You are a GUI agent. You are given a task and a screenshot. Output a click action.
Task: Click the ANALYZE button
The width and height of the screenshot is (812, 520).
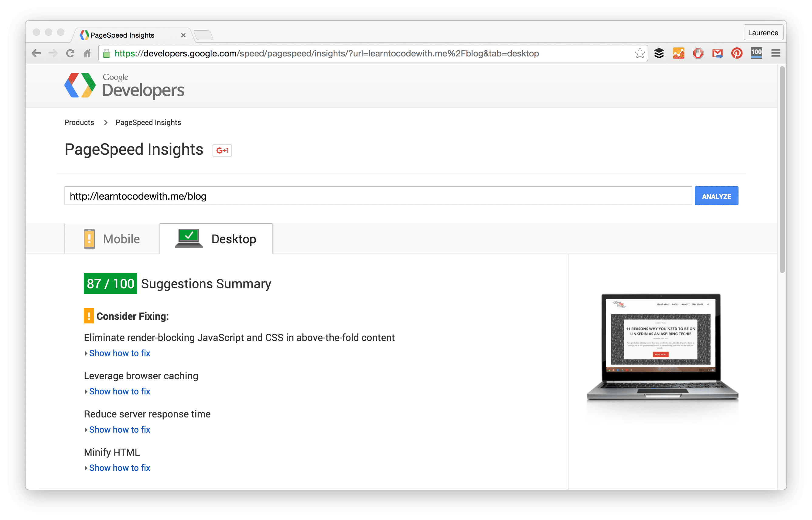pos(717,196)
